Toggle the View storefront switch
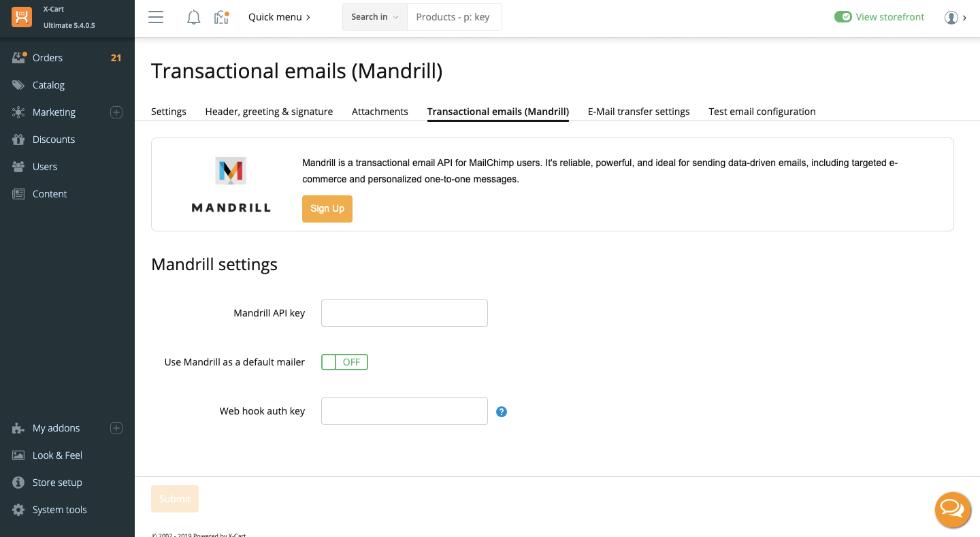 pos(843,17)
